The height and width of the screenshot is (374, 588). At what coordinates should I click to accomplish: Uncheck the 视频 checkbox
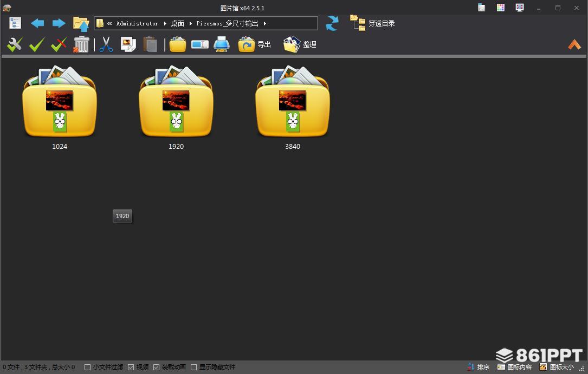pyautogui.click(x=131, y=367)
